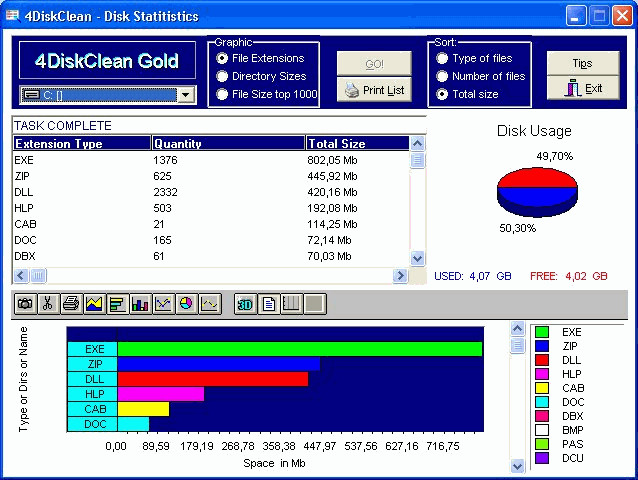Click the legend scroll-down arrow

(x=518, y=466)
